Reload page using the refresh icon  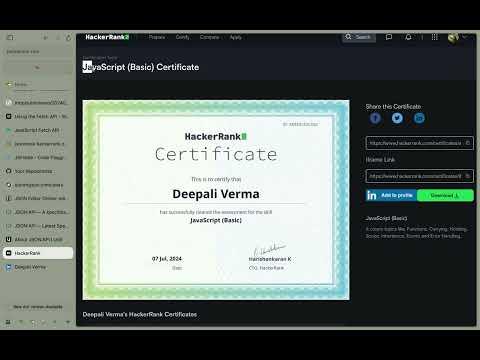pyautogui.click(x=69, y=38)
